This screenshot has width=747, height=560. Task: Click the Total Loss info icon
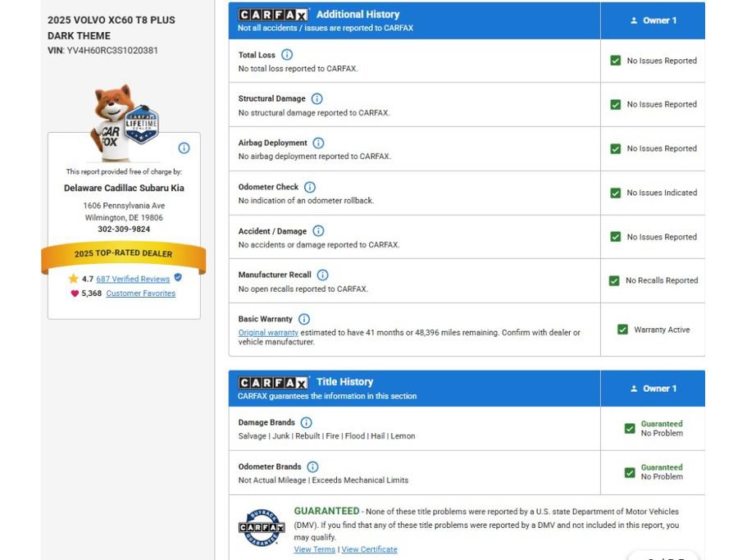pos(287,55)
